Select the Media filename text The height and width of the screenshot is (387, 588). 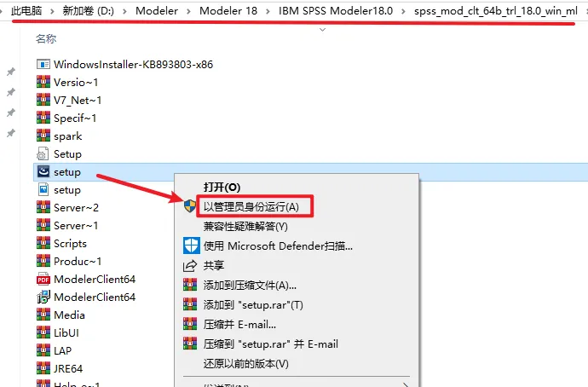pos(69,315)
